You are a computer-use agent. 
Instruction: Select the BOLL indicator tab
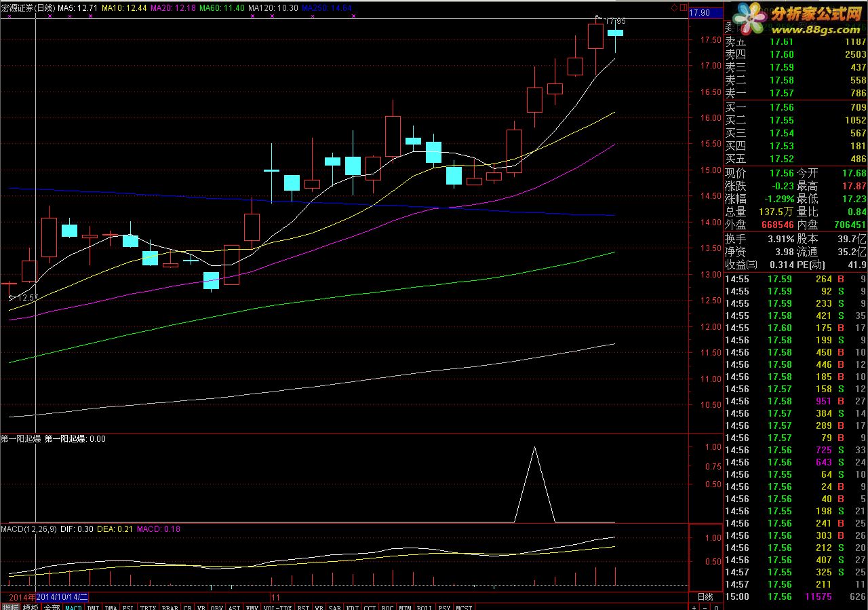click(425, 607)
